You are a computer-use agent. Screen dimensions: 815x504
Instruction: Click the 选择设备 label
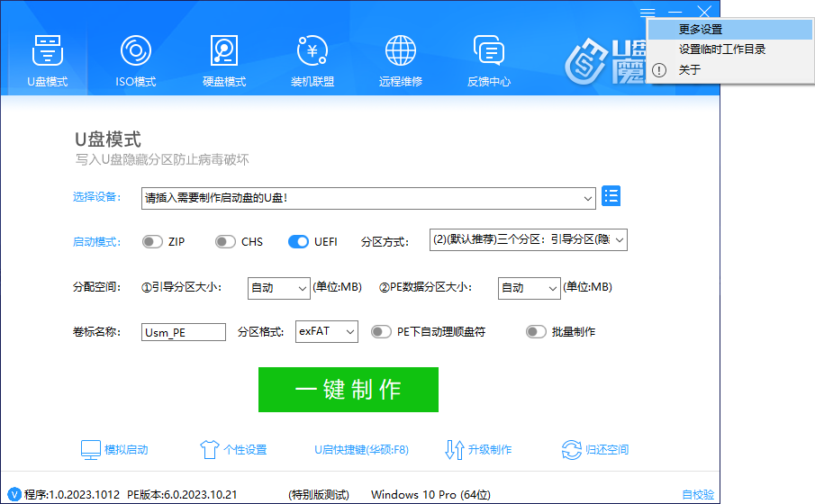[97, 197]
